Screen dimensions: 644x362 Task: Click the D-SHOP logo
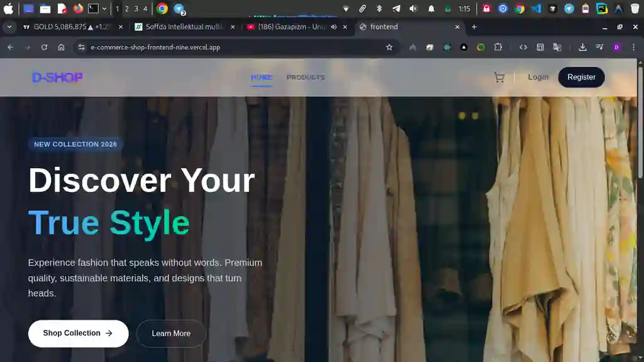pyautogui.click(x=57, y=77)
